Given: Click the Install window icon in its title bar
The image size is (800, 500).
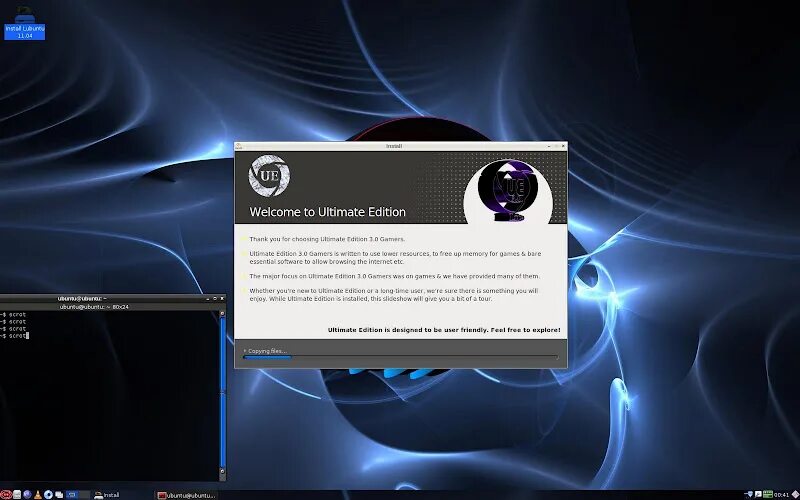Looking at the screenshot, I should (x=238, y=146).
